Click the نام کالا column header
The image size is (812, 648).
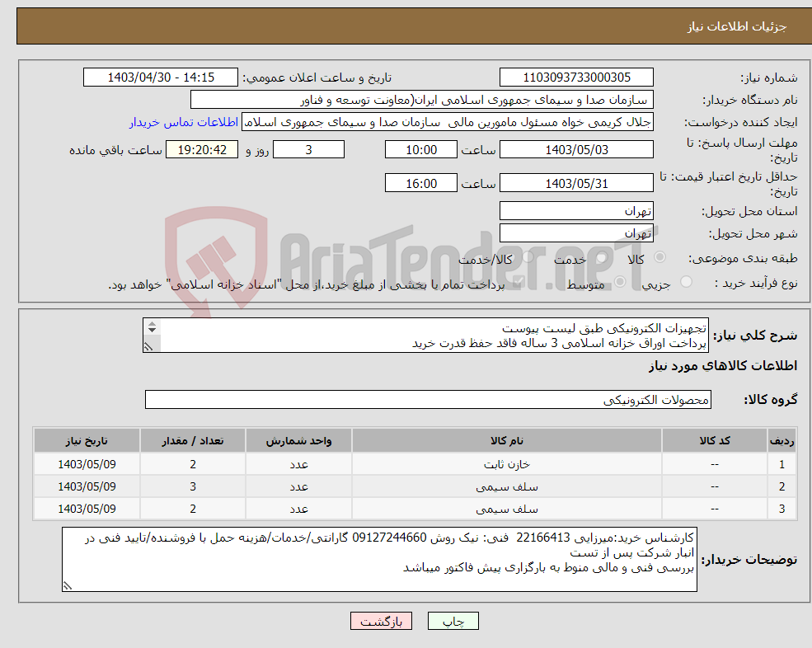click(x=506, y=441)
